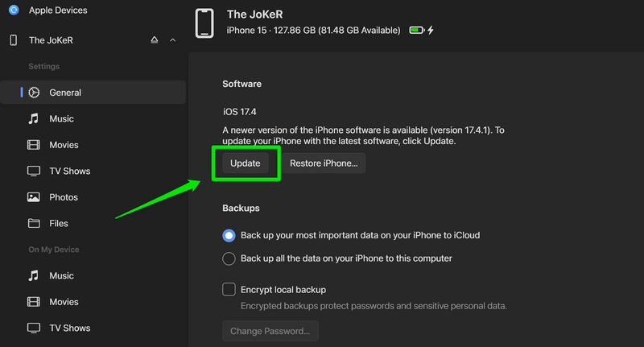This screenshot has width=644, height=347.
Task: Eject The JoKeR device
Action: point(155,40)
